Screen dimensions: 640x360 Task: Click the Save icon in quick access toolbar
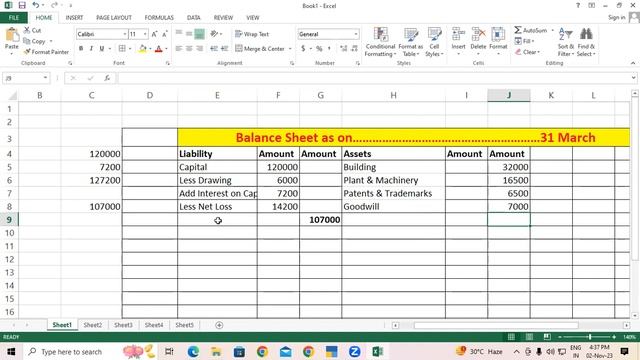click(x=22, y=5)
